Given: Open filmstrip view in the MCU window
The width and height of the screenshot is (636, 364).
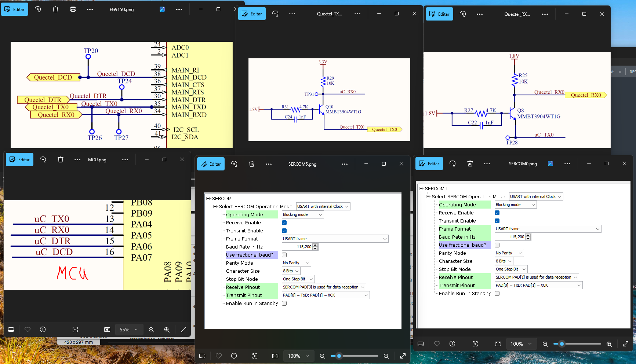Looking at the screenshot, I should tap(11, 330).
